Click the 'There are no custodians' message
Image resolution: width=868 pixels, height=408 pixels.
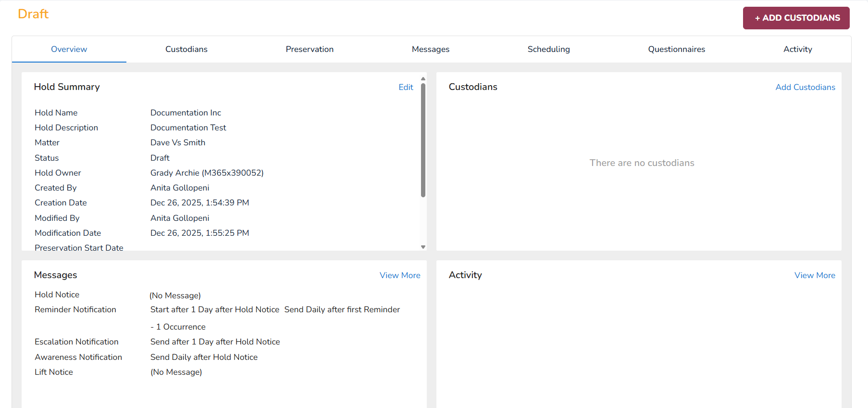coord(642,163)
